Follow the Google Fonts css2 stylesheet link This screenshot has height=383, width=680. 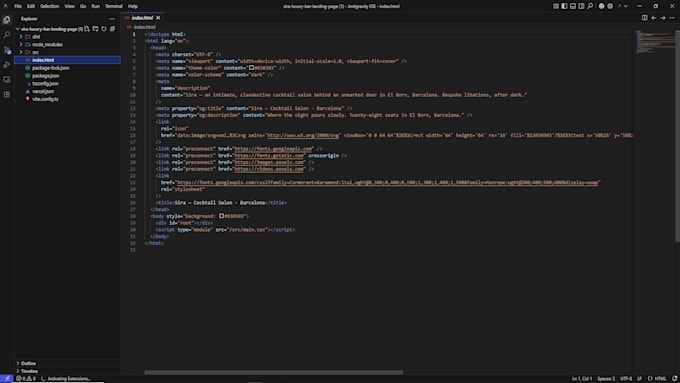tap(387, 183)
